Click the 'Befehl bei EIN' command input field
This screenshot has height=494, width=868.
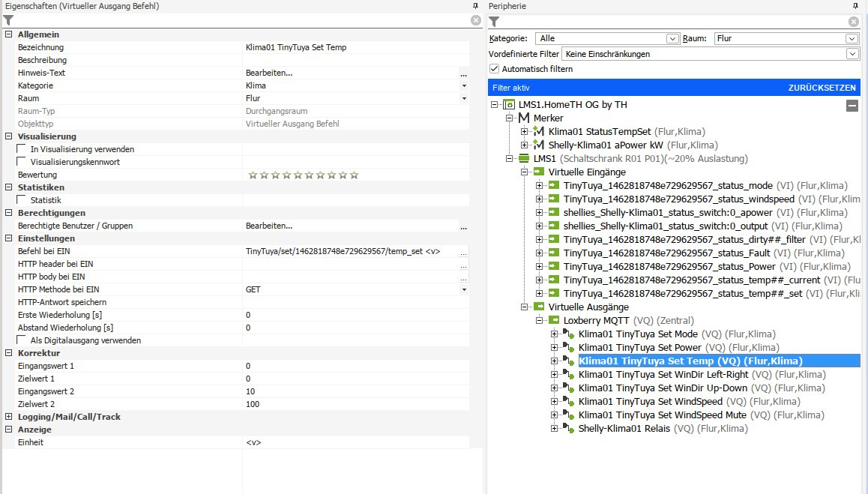[351, 251]
